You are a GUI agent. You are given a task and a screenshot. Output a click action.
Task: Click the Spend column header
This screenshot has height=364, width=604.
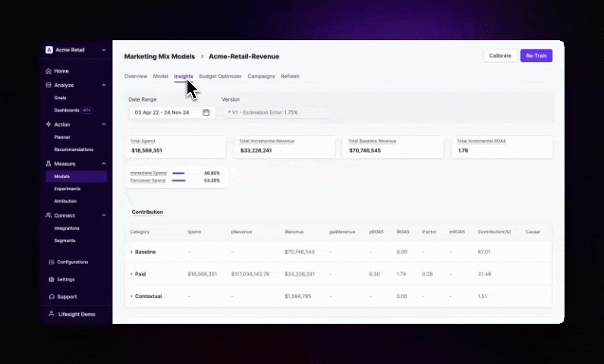[194, 232]
